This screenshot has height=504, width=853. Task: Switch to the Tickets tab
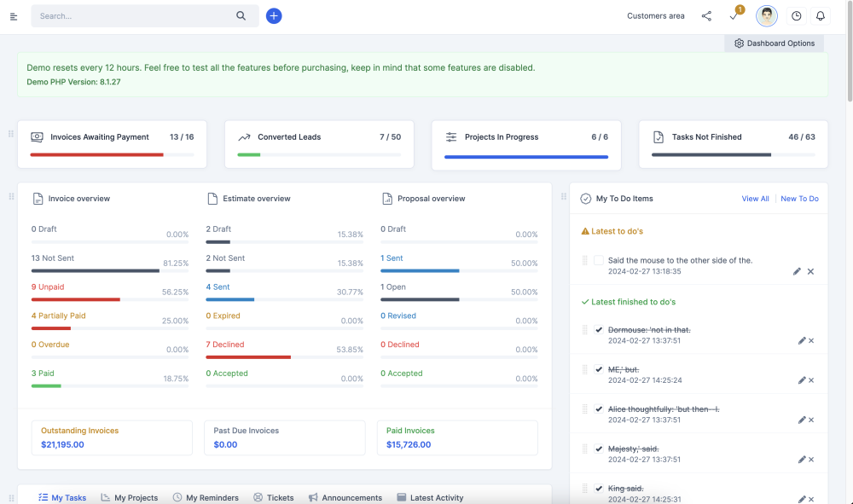(274, 497)
